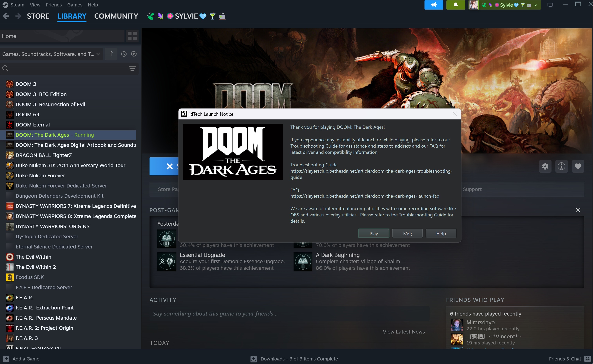The height and width of the screenshot is (364, 593).
Task: Open the notifications bell
Action: coord(455,5)
